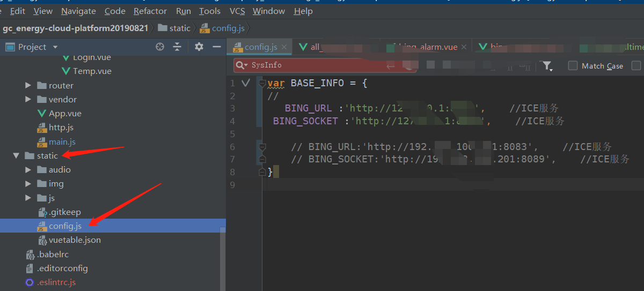Select http.js in the project tree

pos(61,128)
